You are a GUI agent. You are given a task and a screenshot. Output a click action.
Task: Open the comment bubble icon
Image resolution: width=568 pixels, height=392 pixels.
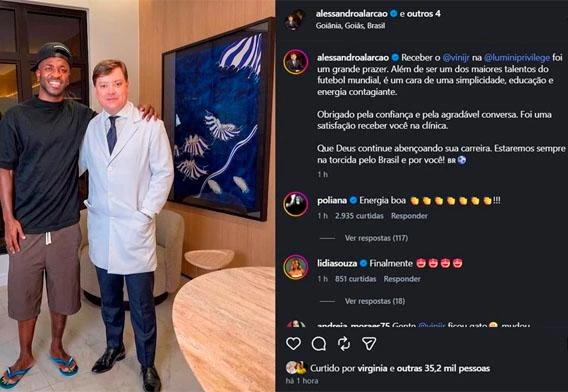point(319,343)
